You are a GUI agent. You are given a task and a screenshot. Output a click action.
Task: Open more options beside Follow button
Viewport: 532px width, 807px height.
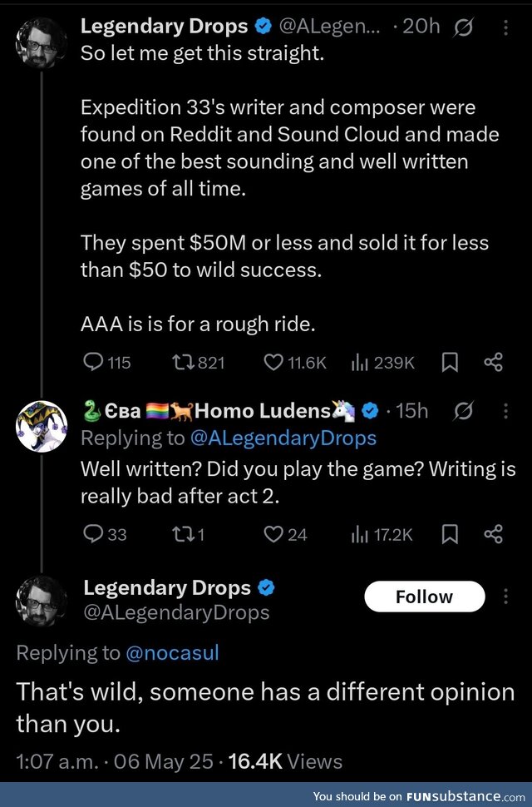click(506, 597)
